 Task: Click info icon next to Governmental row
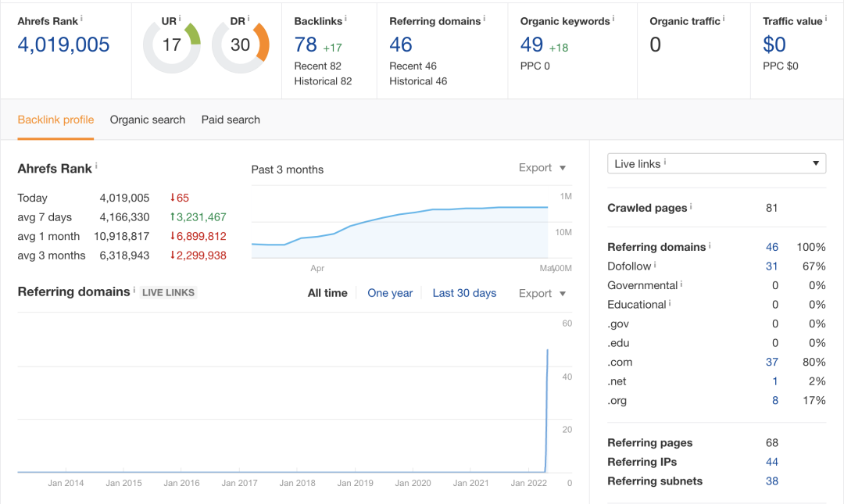pyautogui.click(x=681, y=284)
